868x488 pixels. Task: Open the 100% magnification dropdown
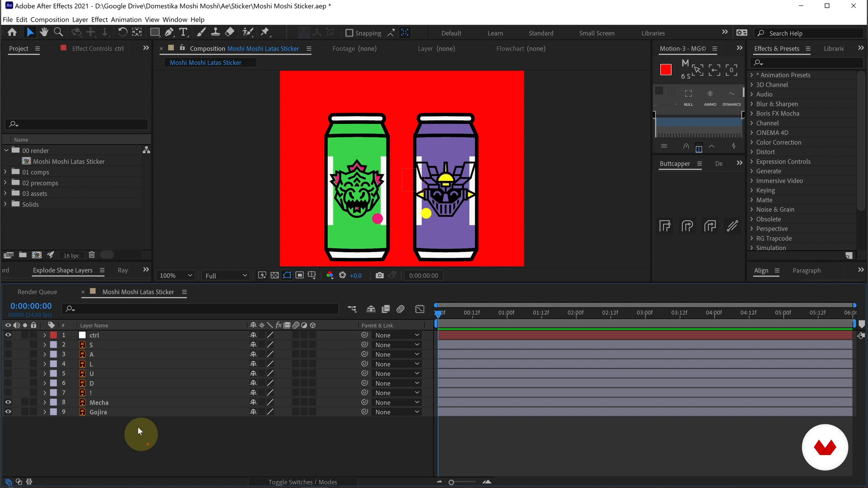[x=176, y=276]
